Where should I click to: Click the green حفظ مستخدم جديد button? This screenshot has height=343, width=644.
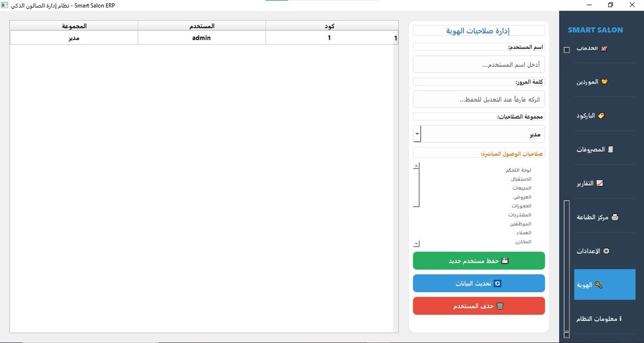(x=479, y=261)
